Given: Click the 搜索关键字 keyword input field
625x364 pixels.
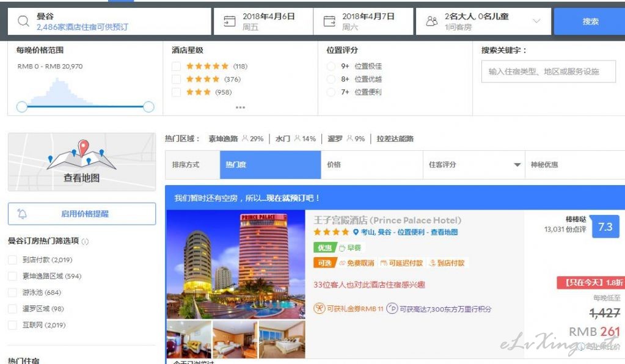Looking at the screenshot, I should pyautogui.click(x=548, y=71).
